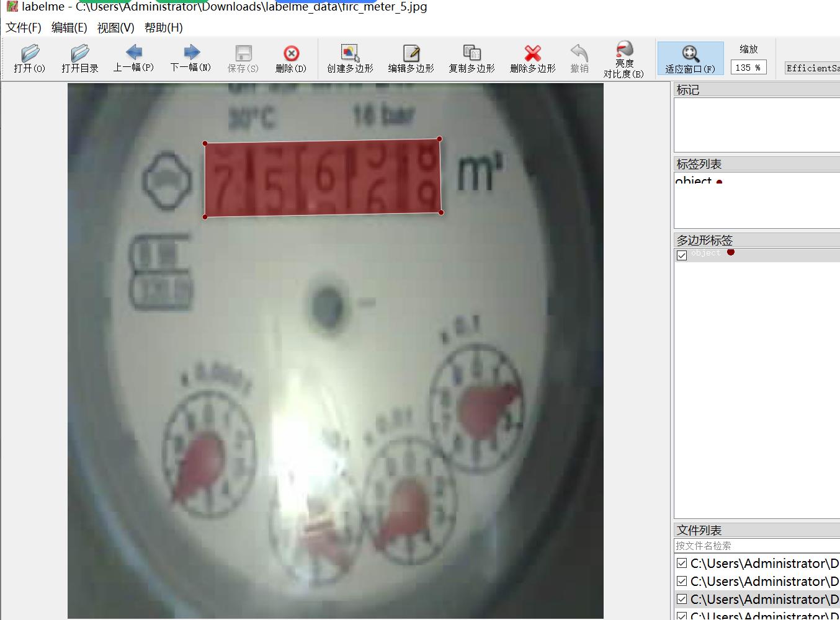Screen dimensions: 840x620
Task: Select object row in 多边形标签 list
Action: tap(757, 254)
